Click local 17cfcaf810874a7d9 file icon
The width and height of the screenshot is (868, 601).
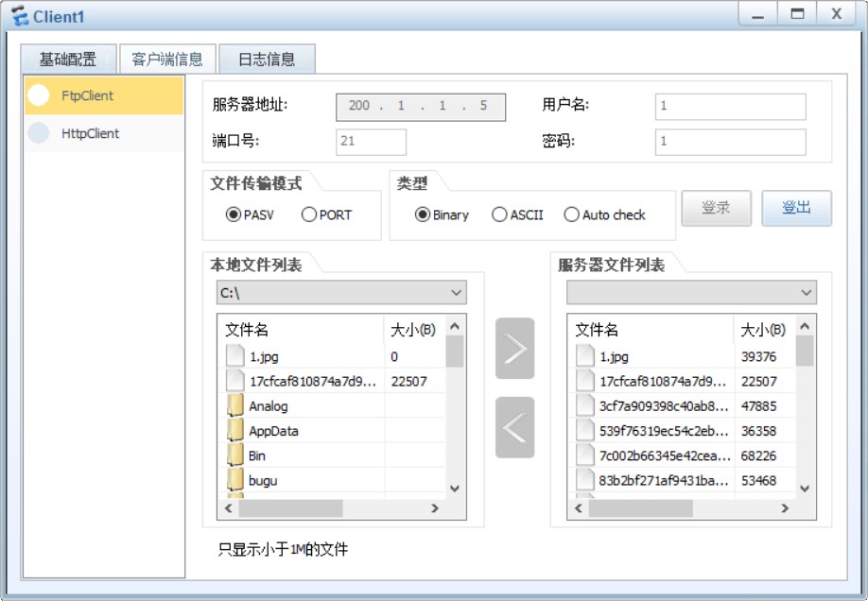[x=234, y=381]
